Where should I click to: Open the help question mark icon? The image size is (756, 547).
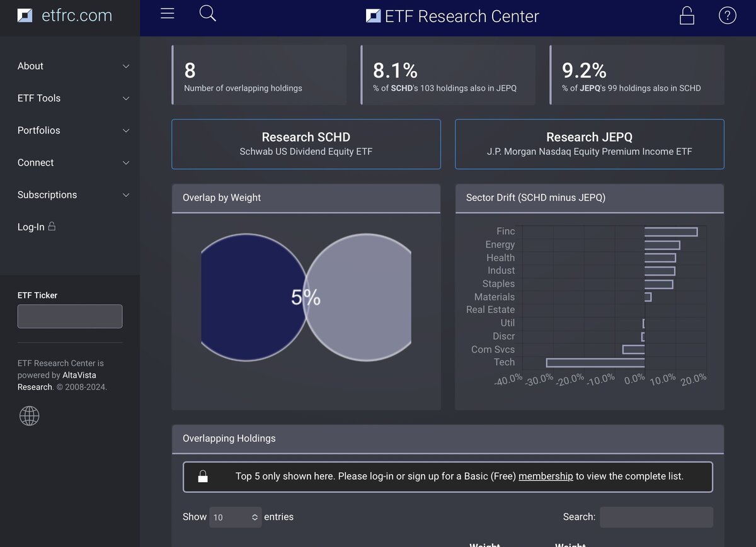[727, 16]
